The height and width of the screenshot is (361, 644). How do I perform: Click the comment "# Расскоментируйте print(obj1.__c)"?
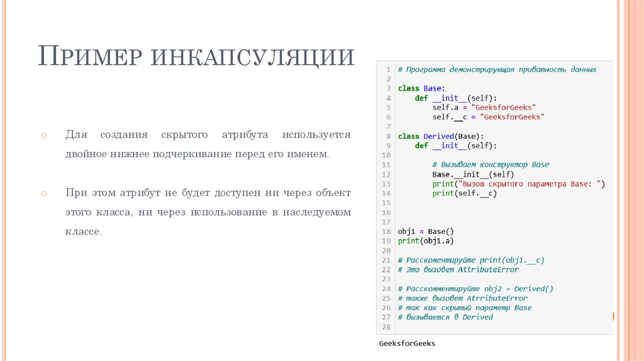click(x=471, y=260)
